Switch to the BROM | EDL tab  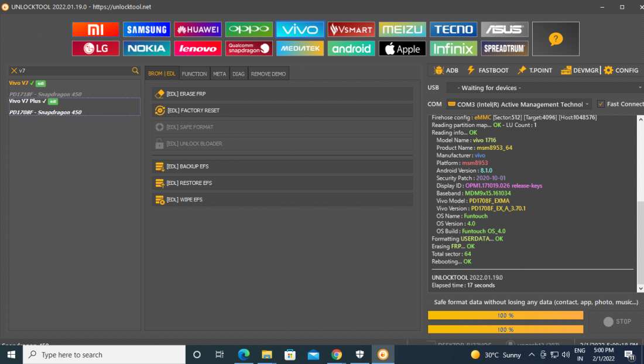pyautogui.click(x=162, y=74)
